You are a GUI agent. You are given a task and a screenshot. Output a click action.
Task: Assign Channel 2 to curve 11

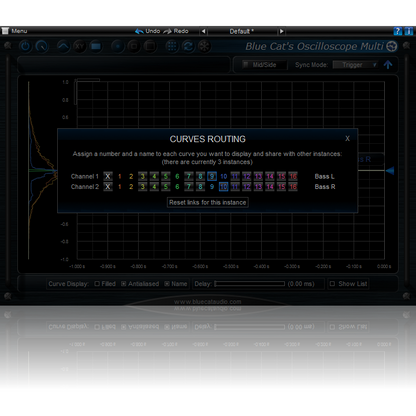click(235, 187)
